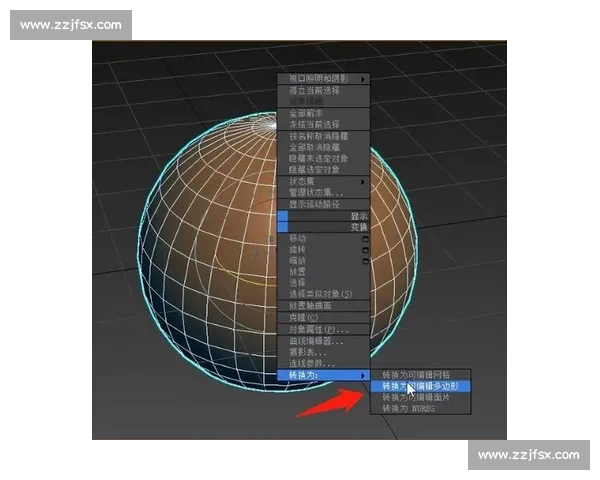600x480 pixels.
Task: Open the 曲线编辑器... entry
Action: [313, 341]
